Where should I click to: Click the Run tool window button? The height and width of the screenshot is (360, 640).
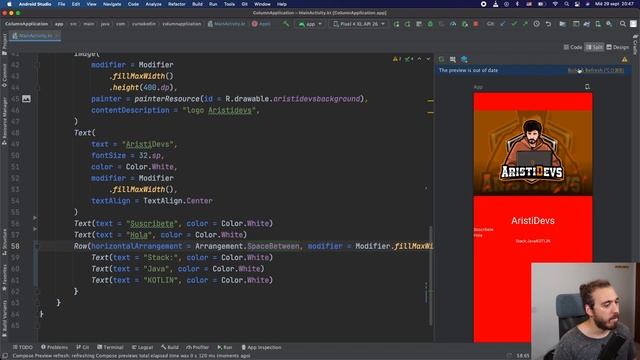tap(225, 347)
